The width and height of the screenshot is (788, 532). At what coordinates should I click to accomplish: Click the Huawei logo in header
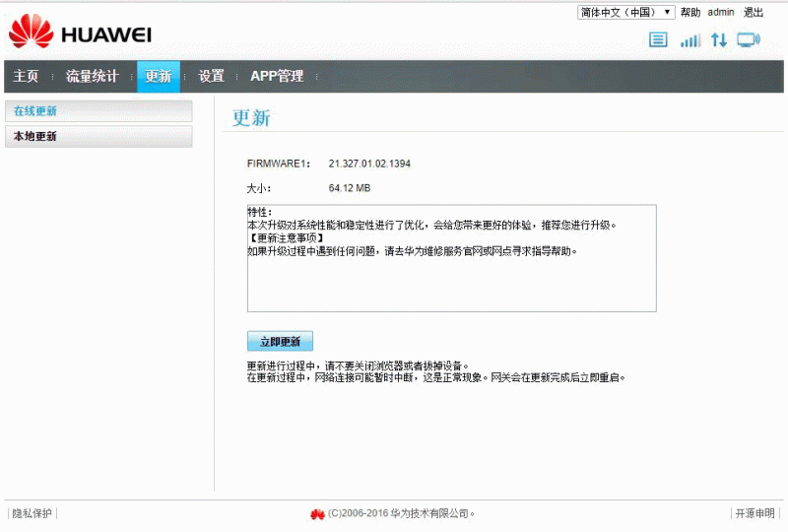(80, 32)
